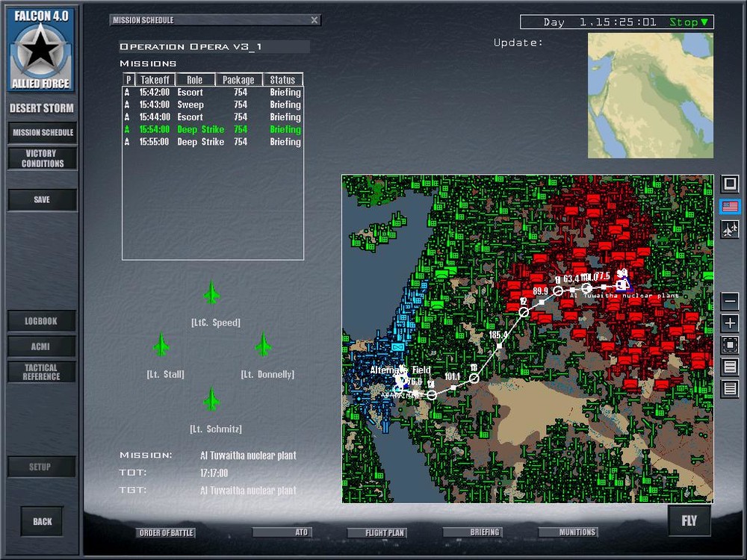The height and width of the screenshot is (560, 747).
Task: Click the maximize map square icon
Action: 729,184
